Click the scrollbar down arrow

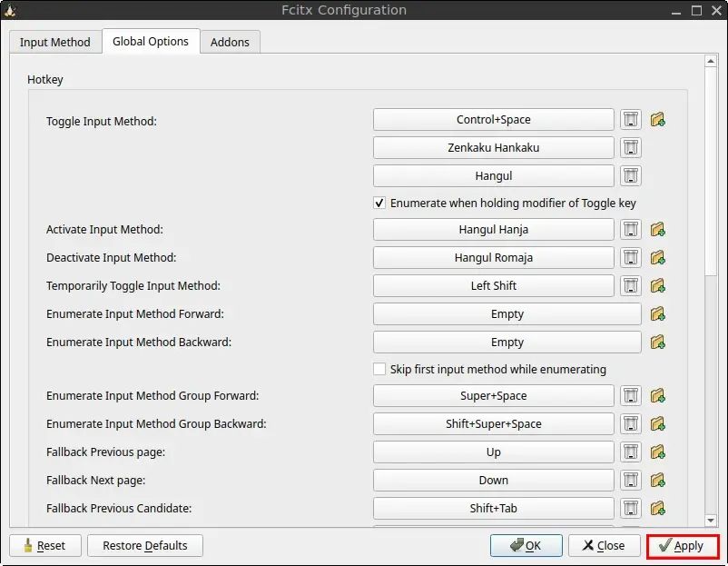[x=711, y=521]
